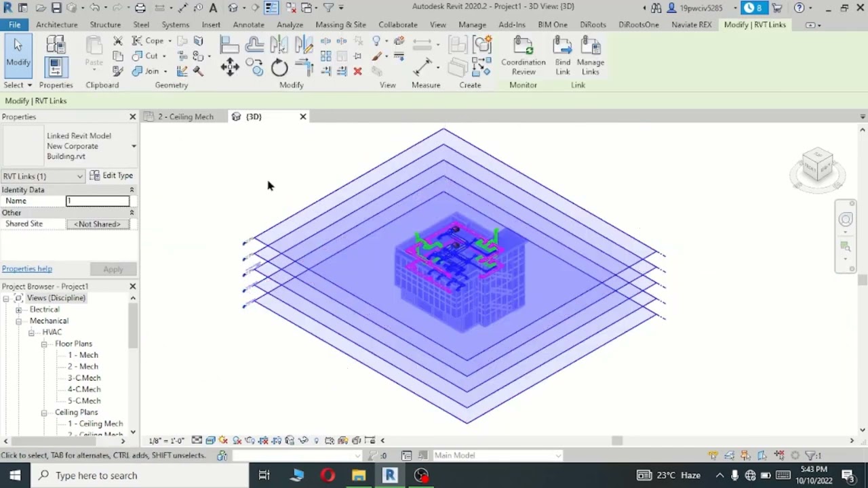Image resolution: width=868 pixels, height=488 pixels.
Task: Switch to the Systems ribbon tab
Action: (175, 24)
